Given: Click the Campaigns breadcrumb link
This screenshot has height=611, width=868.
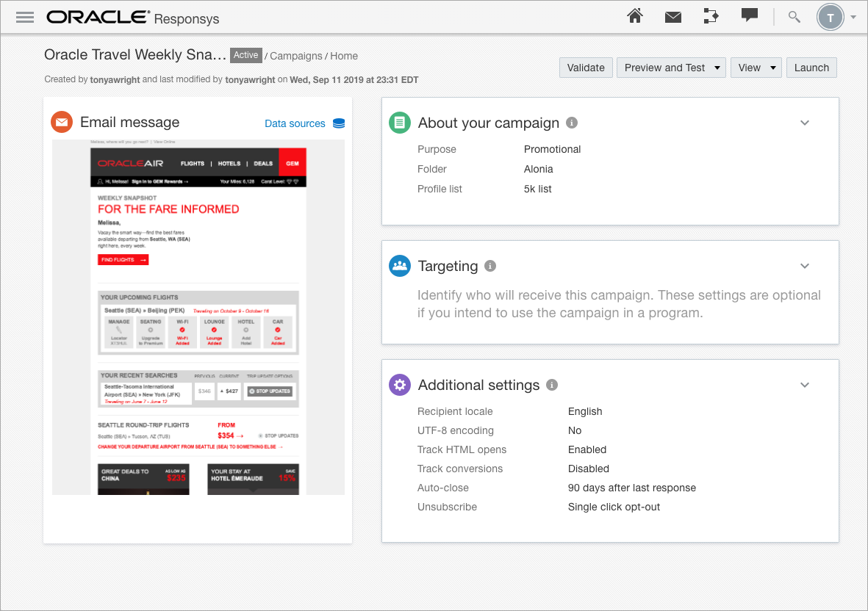Looking at the screenshot, I should [296, 56].
